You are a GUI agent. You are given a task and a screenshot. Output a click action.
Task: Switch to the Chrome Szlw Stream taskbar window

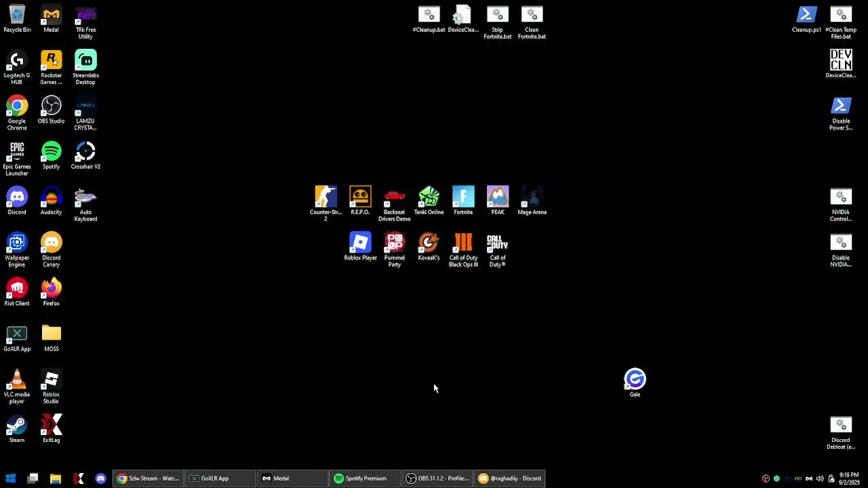(x=148, y=479)
